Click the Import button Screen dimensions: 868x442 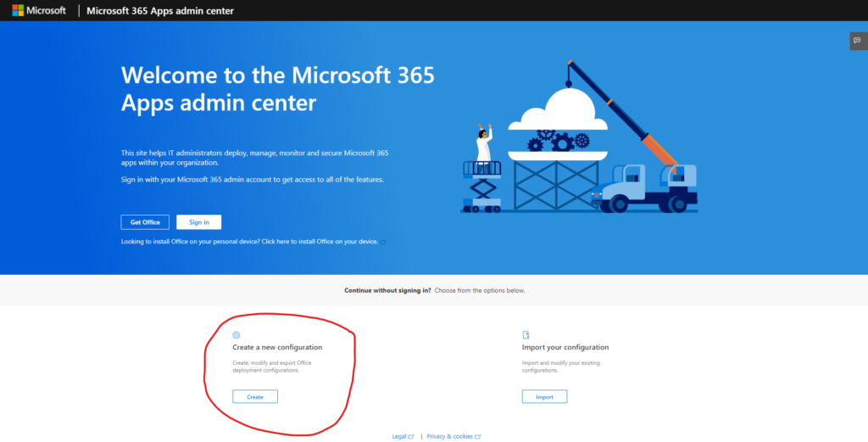tap(545, 396)
